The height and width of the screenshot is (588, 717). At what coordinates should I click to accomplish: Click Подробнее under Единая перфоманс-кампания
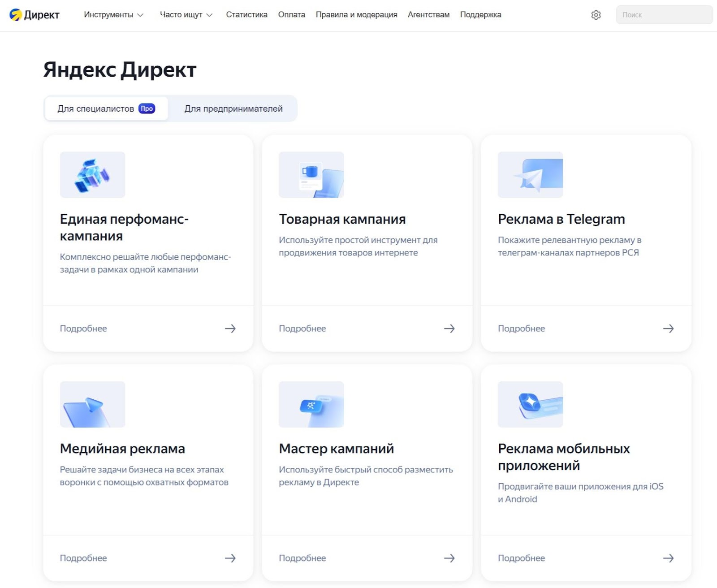point(83,329)
